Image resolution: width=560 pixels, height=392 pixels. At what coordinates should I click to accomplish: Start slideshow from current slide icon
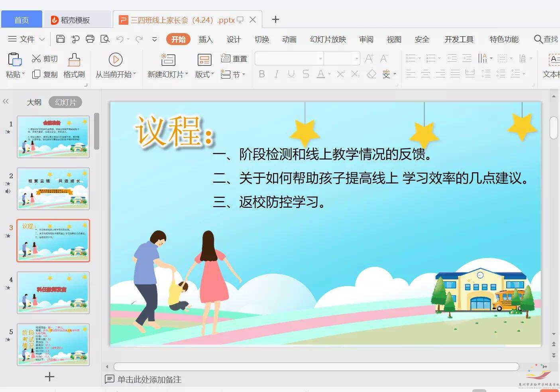point(115,59)
